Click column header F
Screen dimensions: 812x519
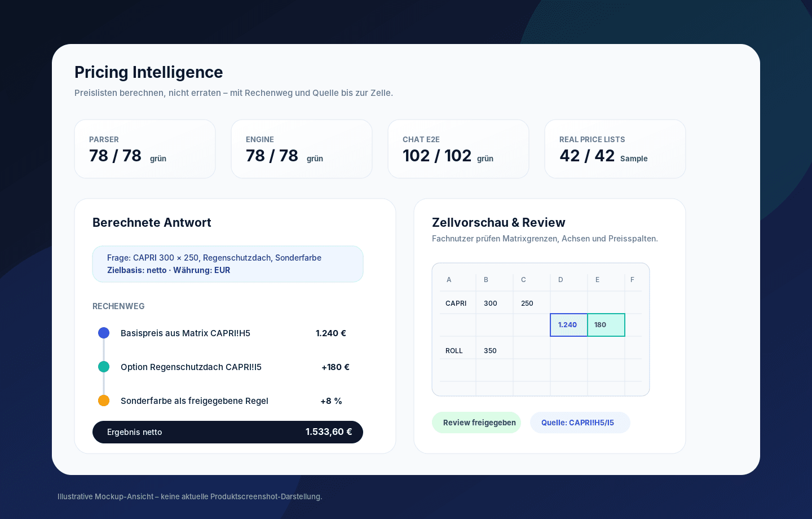[632, 280]
